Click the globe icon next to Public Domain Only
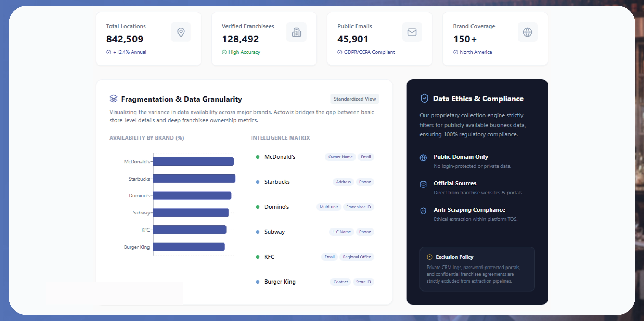This screenshot has width=644, height=321. point(423,158)
